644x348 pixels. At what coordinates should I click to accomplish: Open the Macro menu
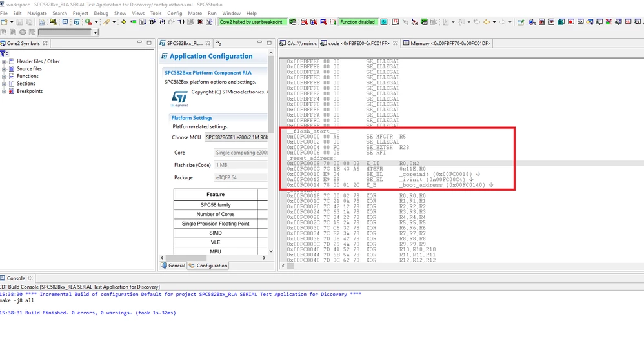(195, 13)
